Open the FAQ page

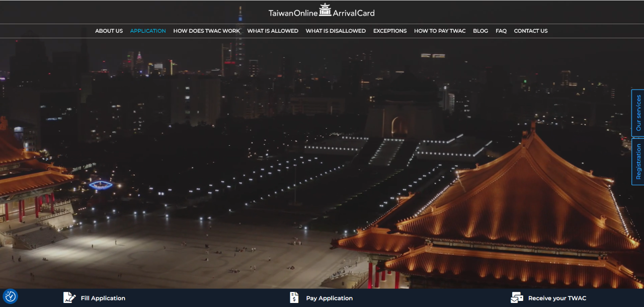coord(501,31)
